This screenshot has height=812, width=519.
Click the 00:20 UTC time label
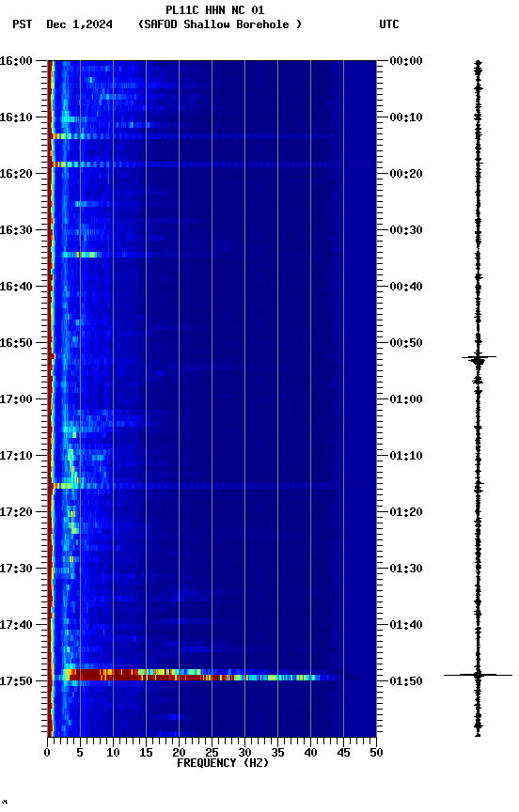point(406,174)
